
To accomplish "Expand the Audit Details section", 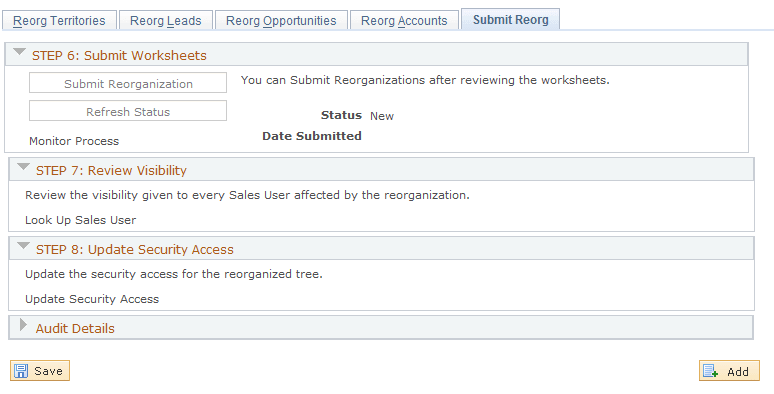I will (x=23, y=324).
